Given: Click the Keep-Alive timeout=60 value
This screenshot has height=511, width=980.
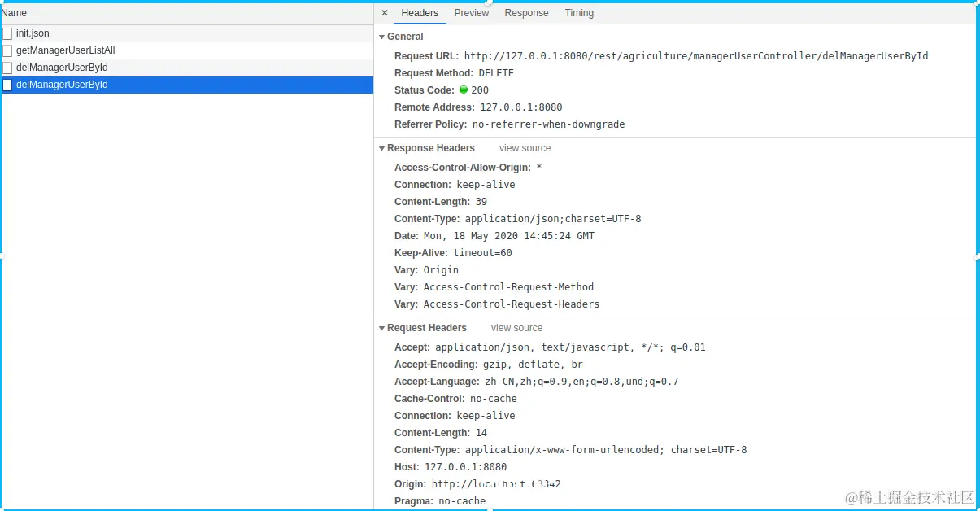Looking at the screenshot, I should [x=483, y=253].
